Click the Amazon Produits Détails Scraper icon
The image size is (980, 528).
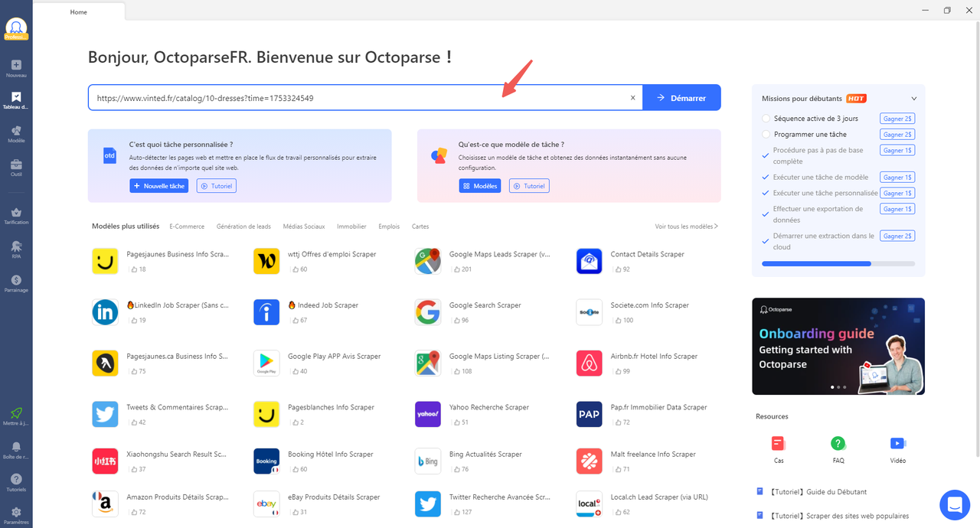coord(105,504)
